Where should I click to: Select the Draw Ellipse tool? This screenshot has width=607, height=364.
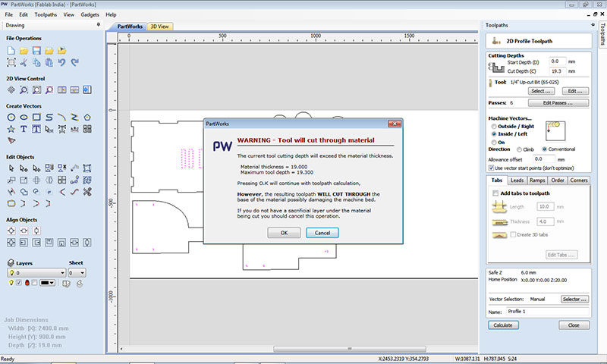pyautogui.click(x=24, y=118)
